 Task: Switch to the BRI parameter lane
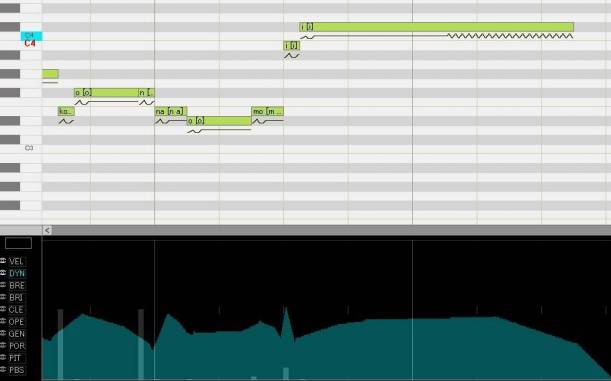16,298
